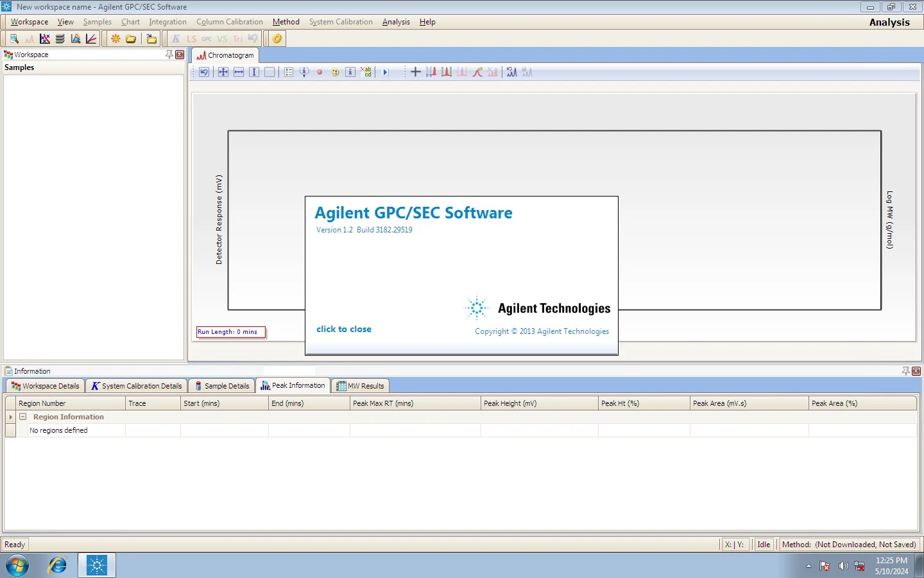Open the color palette icon
The height and width of the screenshot is (578, 924).
[335, 72]
